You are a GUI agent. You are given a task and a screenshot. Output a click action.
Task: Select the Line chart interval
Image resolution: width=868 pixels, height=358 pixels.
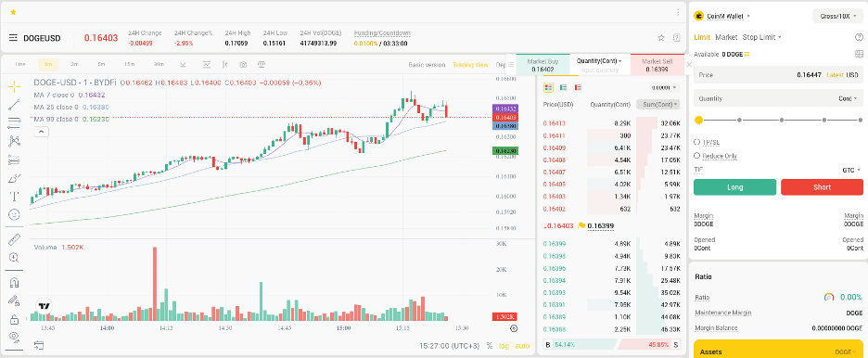(20, 65)
